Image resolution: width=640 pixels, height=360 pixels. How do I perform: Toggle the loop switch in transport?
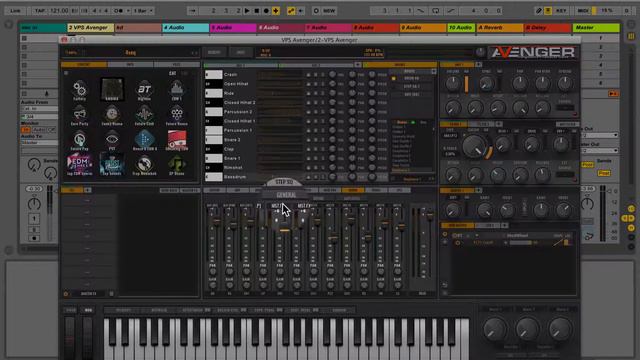[x=436, y=11]
